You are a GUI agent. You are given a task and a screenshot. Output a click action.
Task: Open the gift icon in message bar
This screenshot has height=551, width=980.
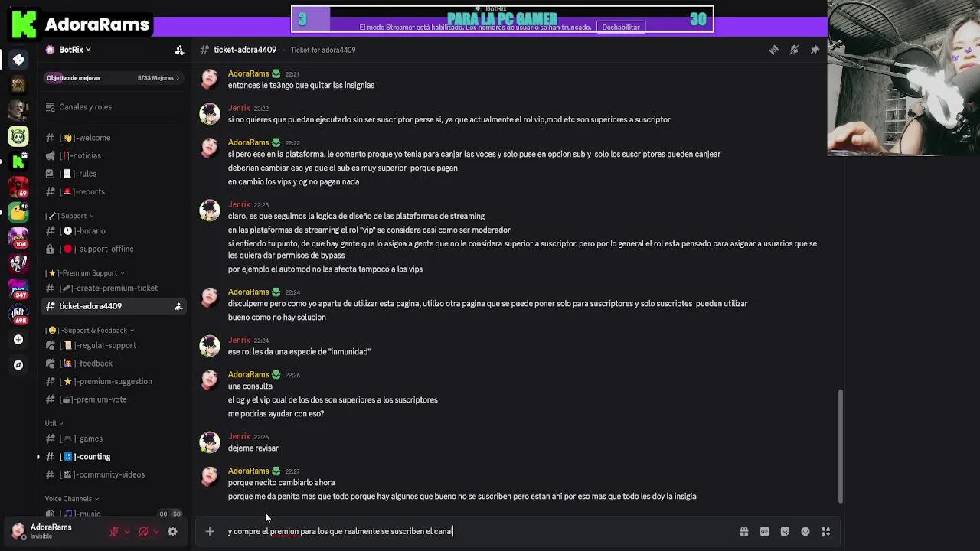pyautogui.click(x=743, y=531)
